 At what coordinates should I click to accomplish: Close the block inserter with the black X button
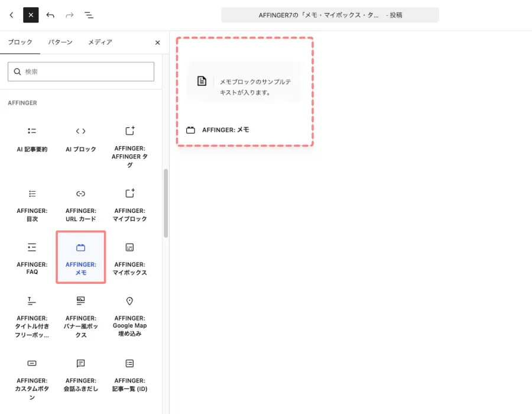[31, 15]
